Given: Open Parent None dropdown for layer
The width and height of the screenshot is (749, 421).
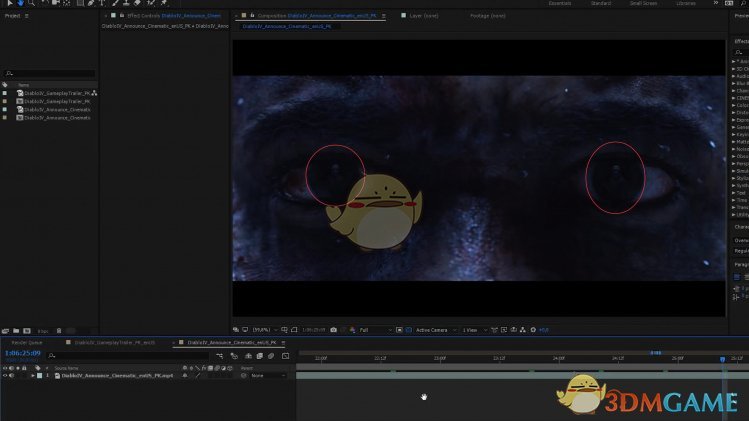Looking at the screenshot, I should point(268,376).
